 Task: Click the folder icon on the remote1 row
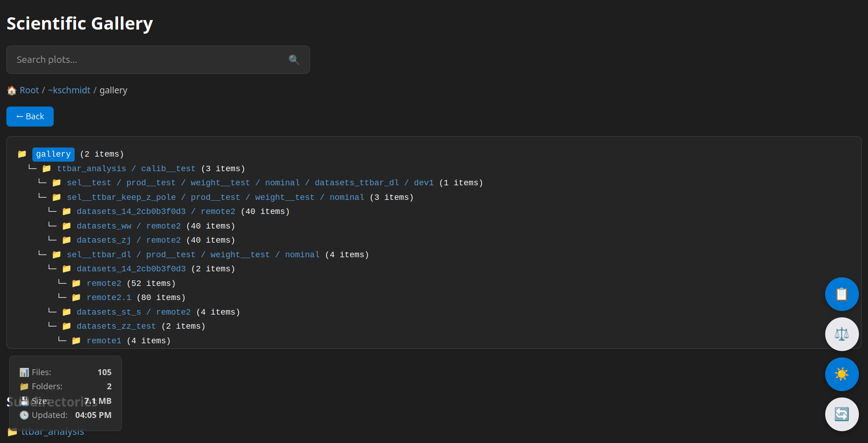[76, 341]
